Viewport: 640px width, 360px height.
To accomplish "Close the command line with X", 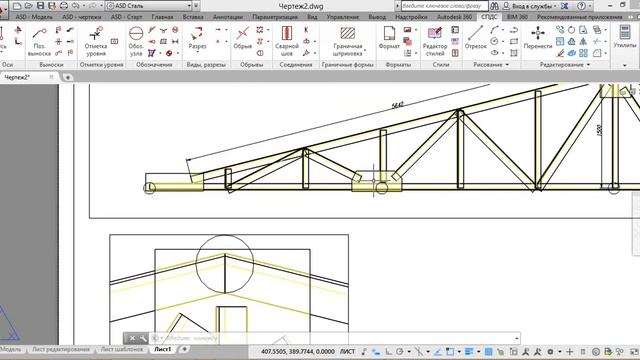I will (132, 338).
